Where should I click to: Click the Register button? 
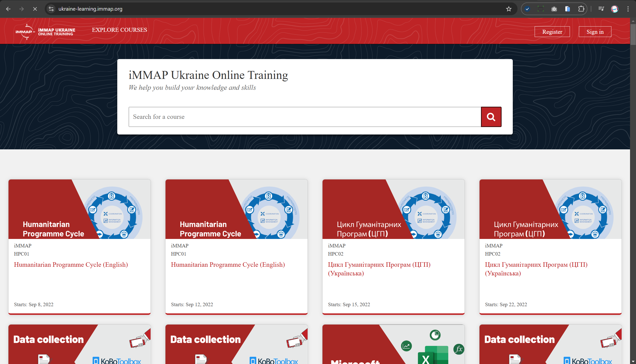552,32
